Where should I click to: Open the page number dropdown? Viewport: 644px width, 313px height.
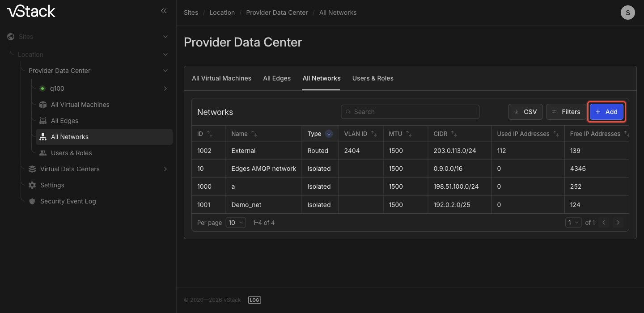[573, 222]
